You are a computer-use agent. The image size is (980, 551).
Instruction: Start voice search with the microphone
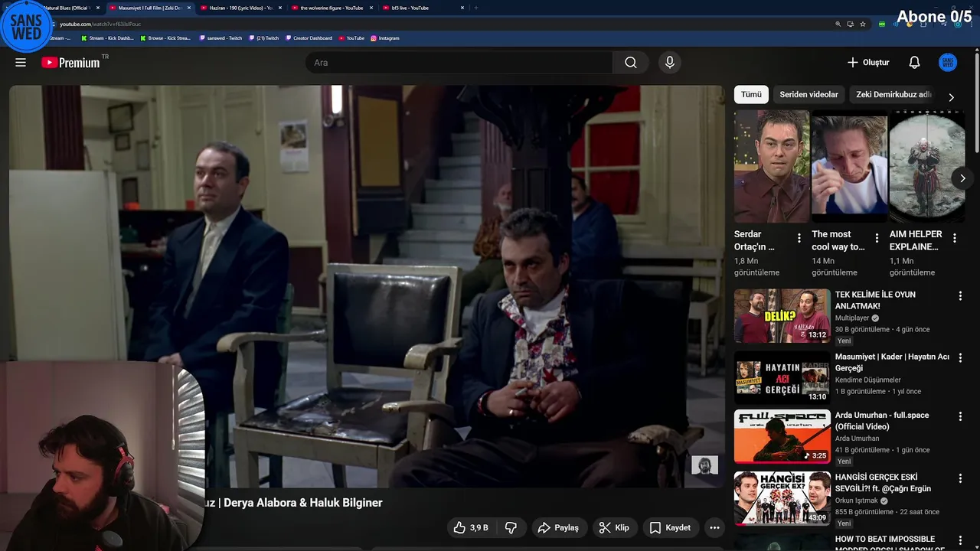point(670,63)
